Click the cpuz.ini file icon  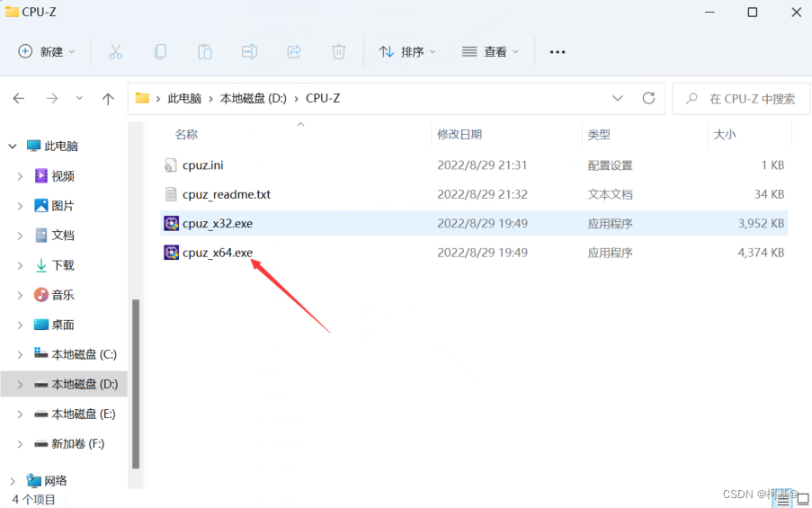tap(170, 165)
